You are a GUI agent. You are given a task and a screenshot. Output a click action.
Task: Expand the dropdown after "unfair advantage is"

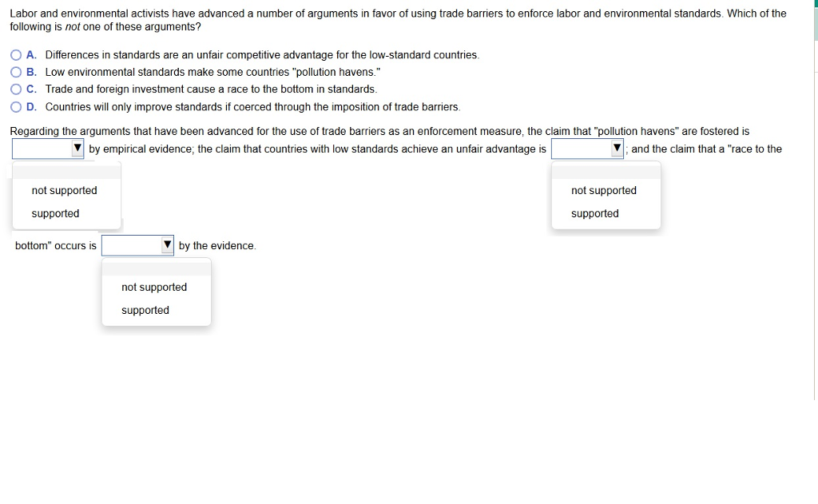coord(587,149)
